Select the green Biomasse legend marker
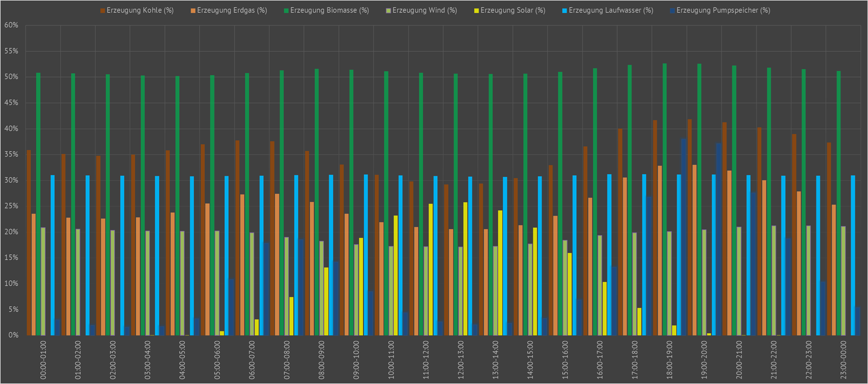 [286, 10]
